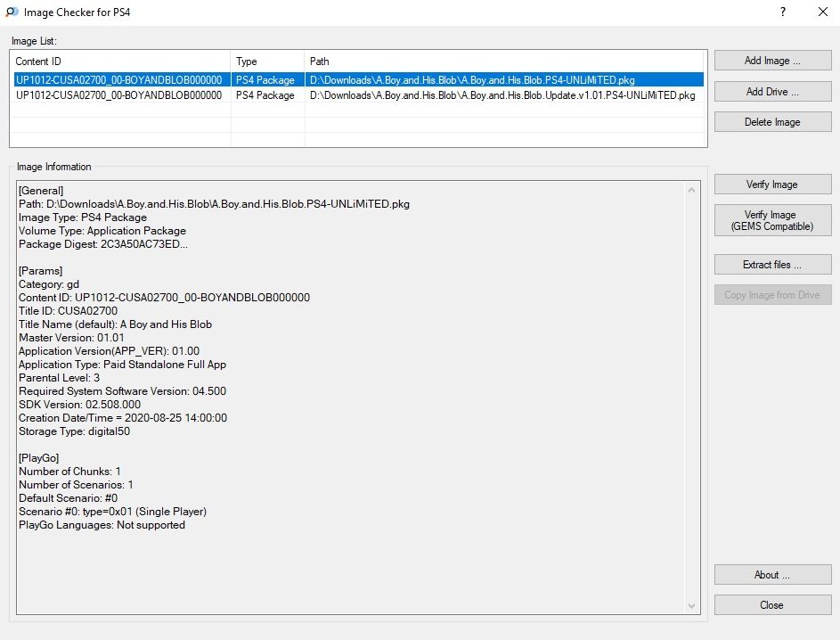
Task: Click the Application Type: Paid Standalone line
Action: click(x=122, y=365)
